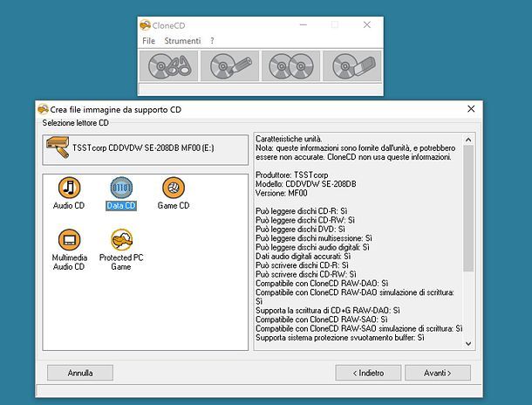Open the ? help menu
The image size is (532, 405).
[x=212, y=41]
